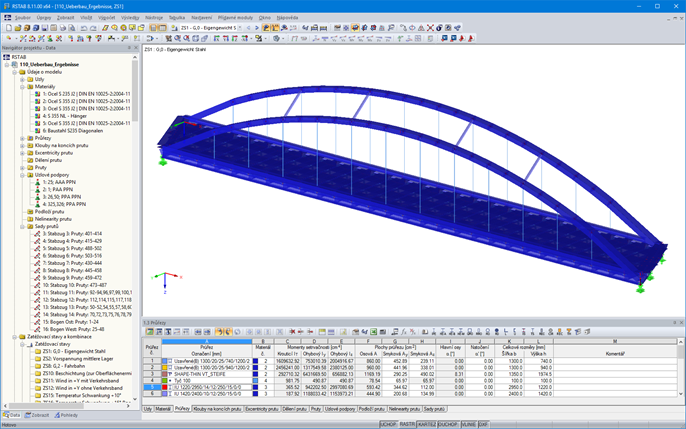Open the Přídavné moduly menu
Image resolution: width=686 pixels, height=429 pixels.
point(235,18)
